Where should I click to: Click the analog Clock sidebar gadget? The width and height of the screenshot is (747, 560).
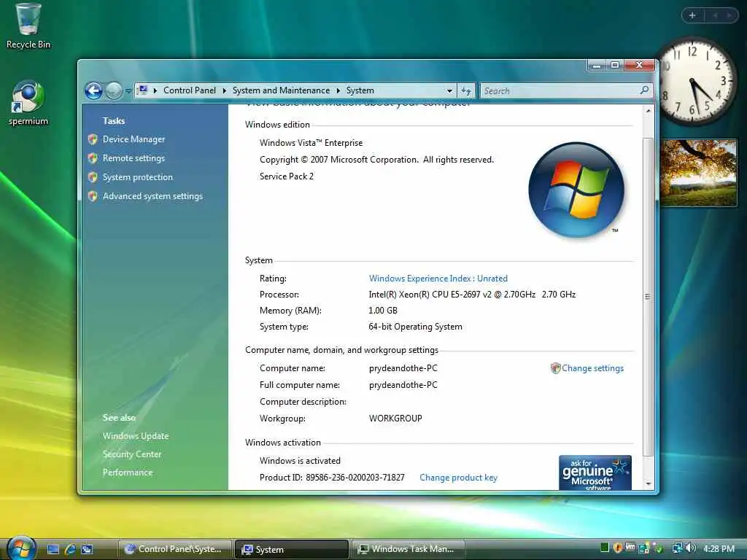(x=693, y=82)
